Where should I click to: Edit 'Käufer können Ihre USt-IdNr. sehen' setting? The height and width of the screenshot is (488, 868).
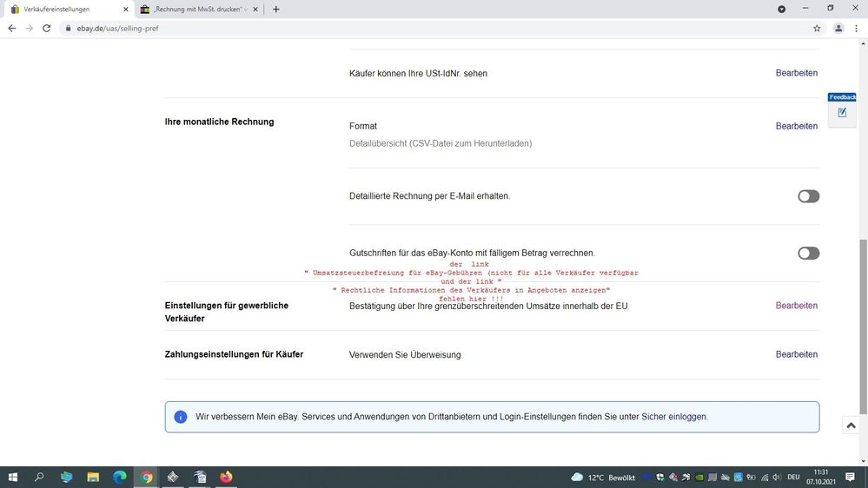[796, 73]
